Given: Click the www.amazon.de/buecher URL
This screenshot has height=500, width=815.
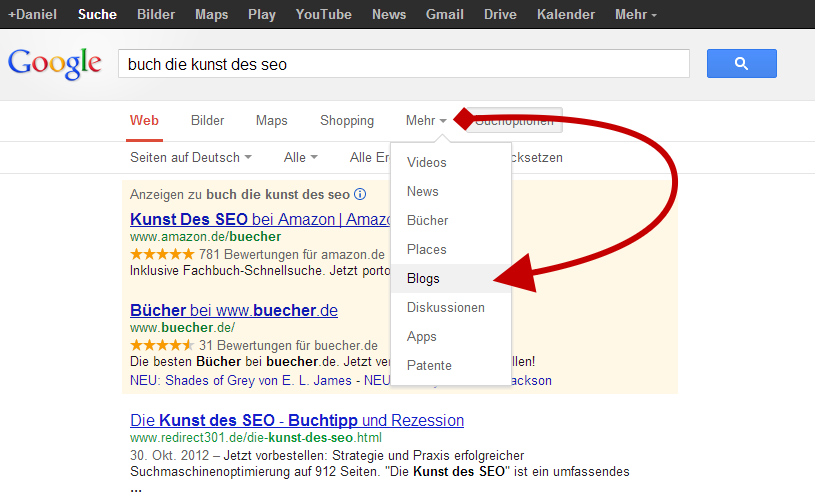Looking at the screenshot, I should tap(205, 237).
